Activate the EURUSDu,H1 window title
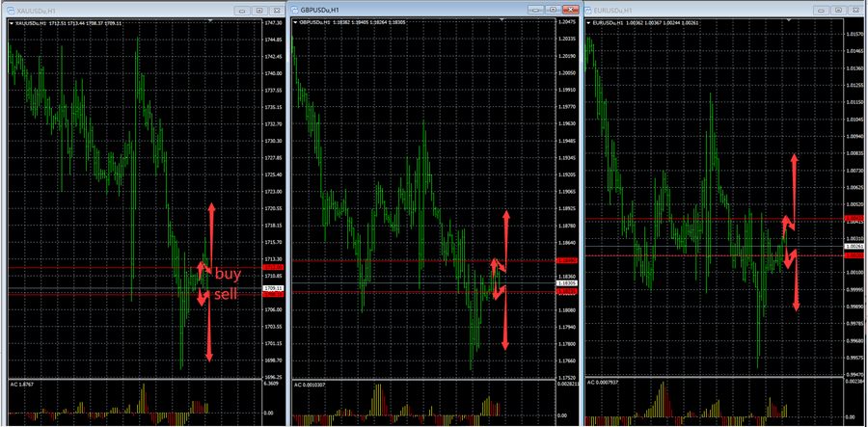Viewport: 868px width, 427px height. tap(675, 10)
